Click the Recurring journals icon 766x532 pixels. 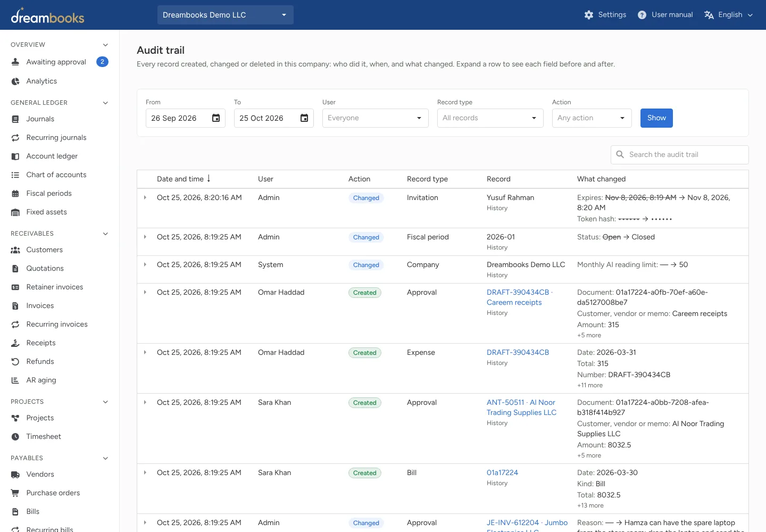pos(15,138)
